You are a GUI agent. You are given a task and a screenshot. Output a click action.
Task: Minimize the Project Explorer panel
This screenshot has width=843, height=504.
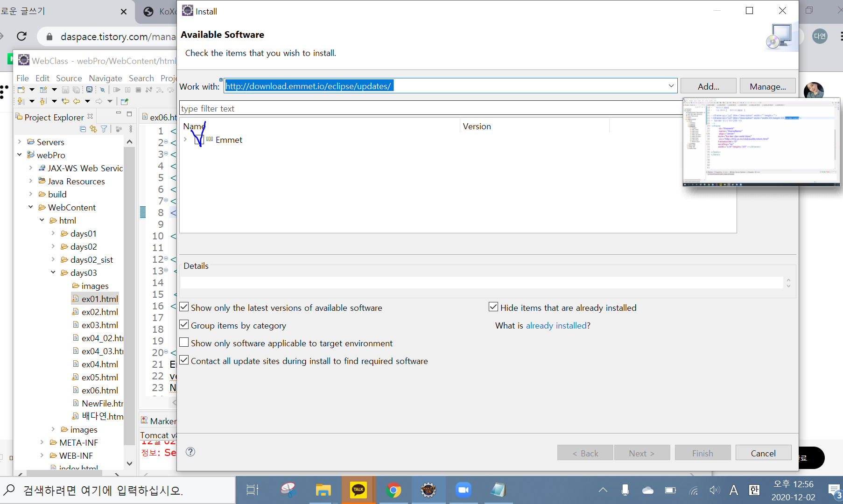click(119, 113)
